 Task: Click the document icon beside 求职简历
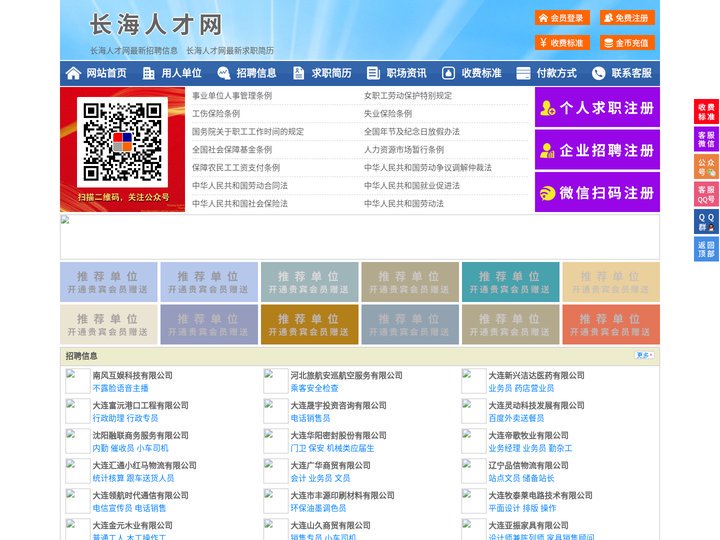coord(298,73)
